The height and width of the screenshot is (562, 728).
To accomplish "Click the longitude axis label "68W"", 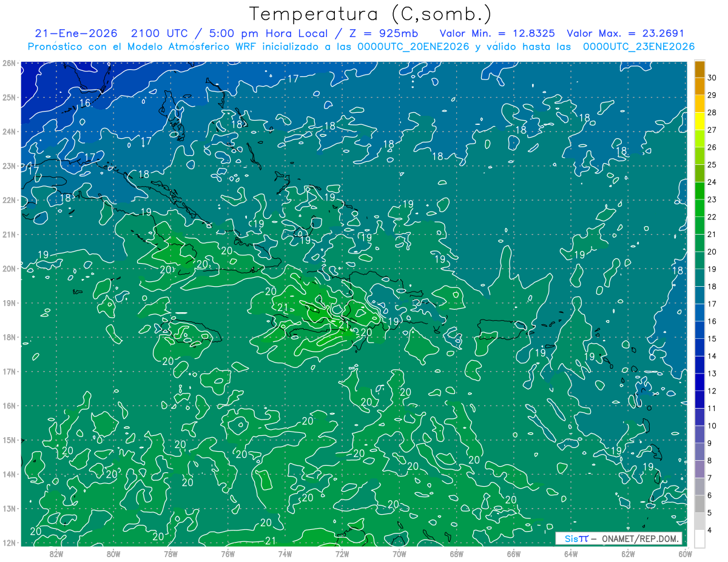I will 456,554.
